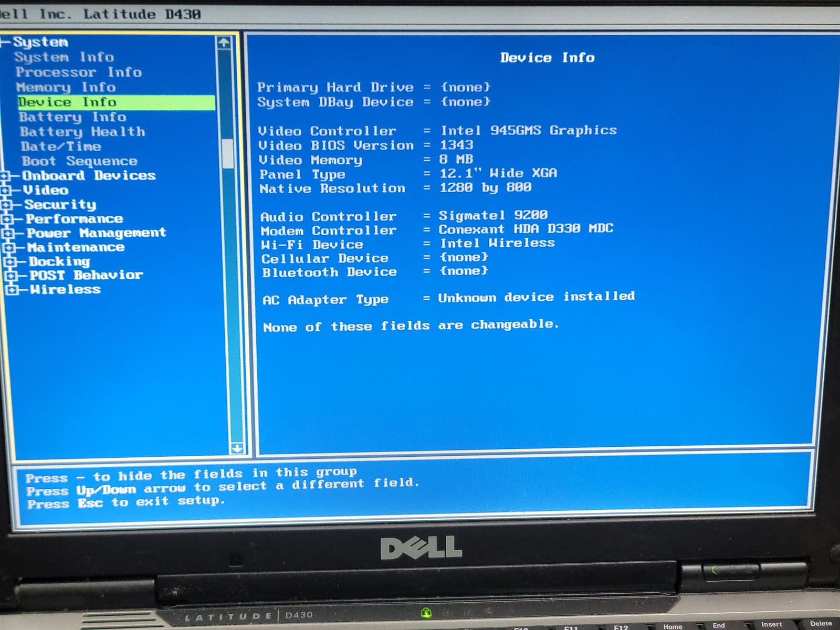840x630 pixels.
Task: Expand the Security group
Action: [6, 205]
